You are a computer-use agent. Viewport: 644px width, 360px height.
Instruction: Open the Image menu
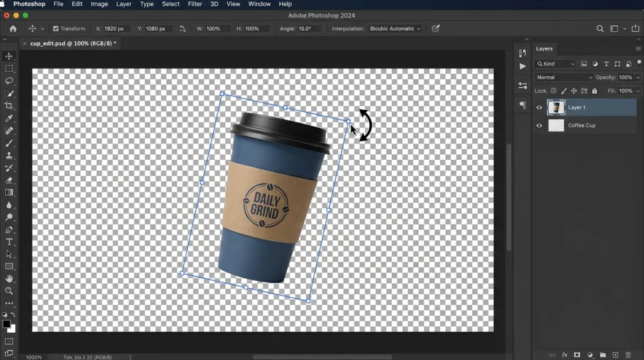coord(99,4)
